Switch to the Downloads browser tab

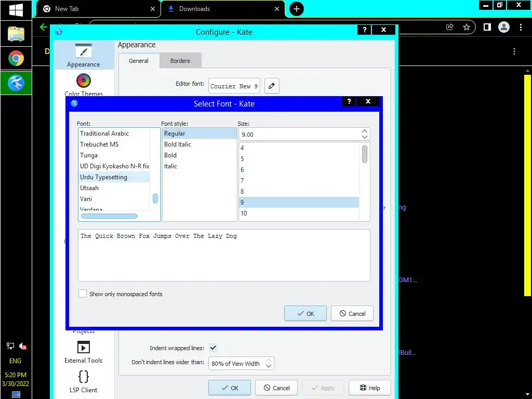(222, 9)
